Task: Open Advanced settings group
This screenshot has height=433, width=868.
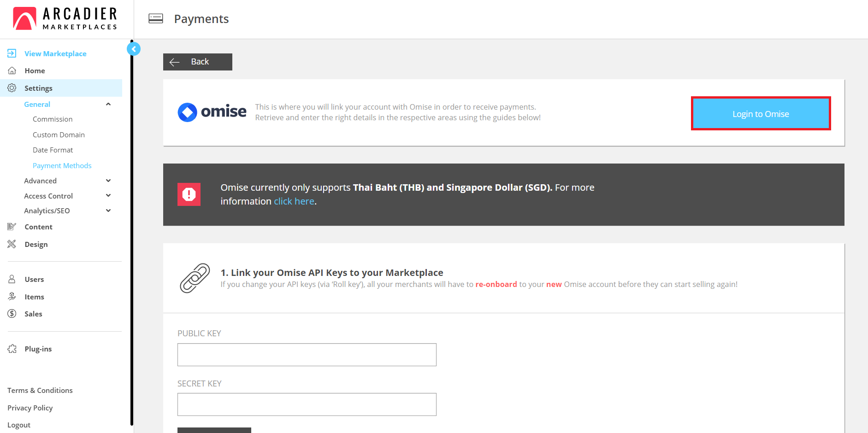Action: click(x=40, y=181)
